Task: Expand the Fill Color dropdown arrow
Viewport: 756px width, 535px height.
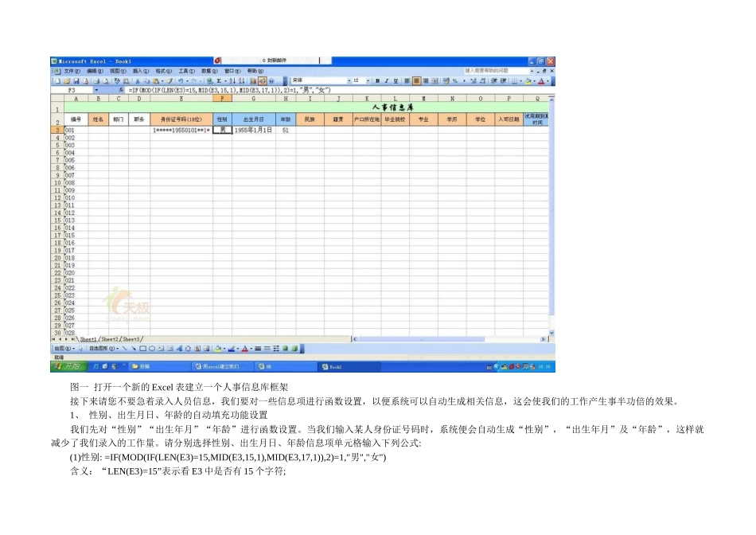Action: tap(534, 81)
